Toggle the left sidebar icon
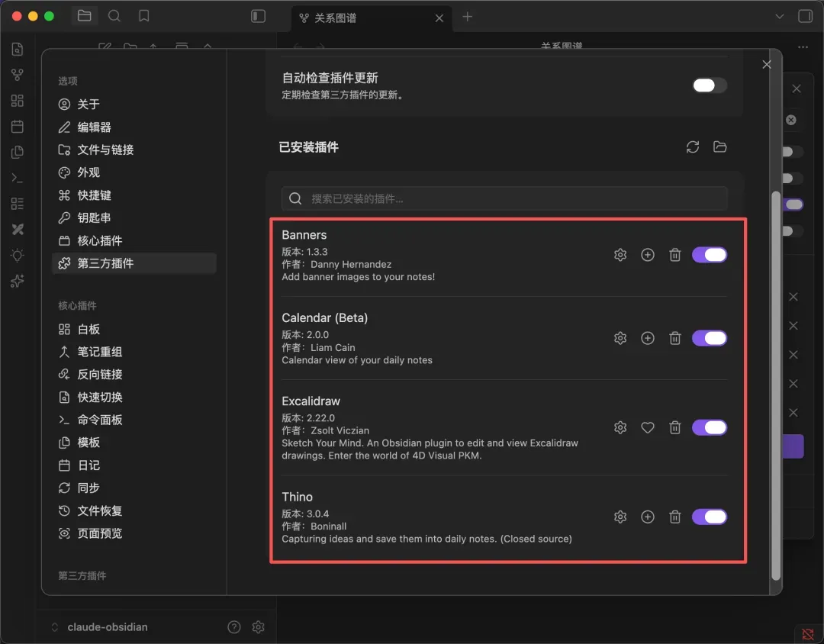824x644 pixels. [x=258, y=16]
